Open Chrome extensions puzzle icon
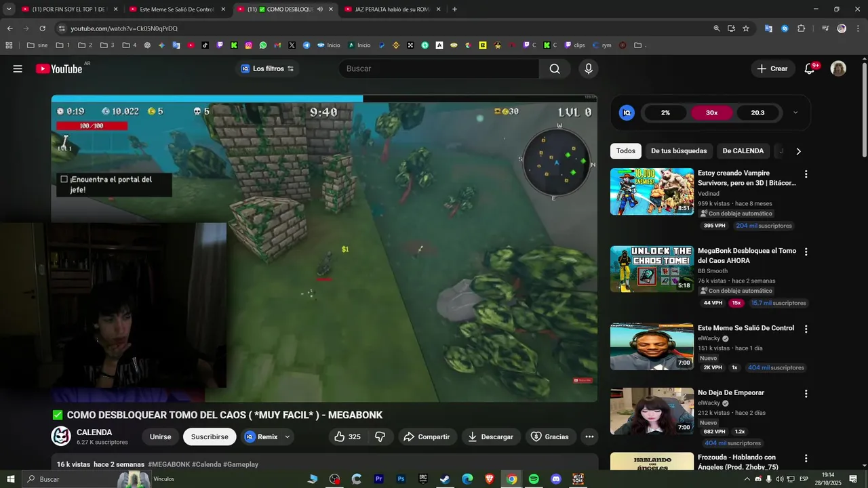 tap(802, 28)
